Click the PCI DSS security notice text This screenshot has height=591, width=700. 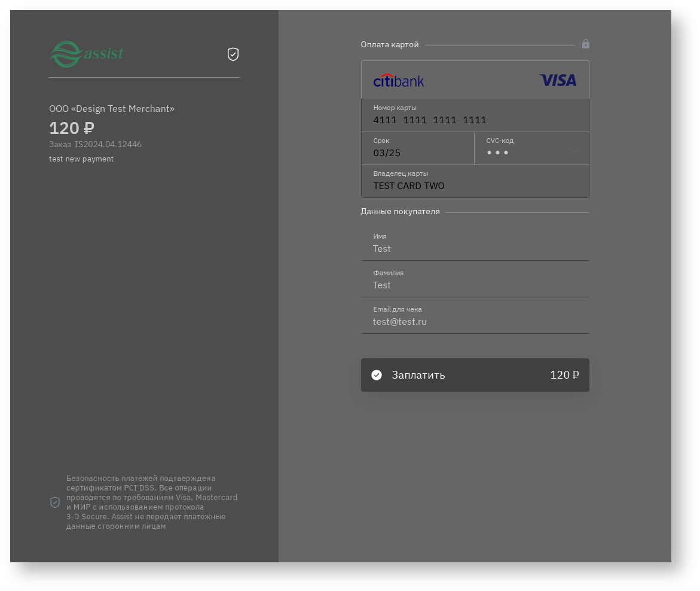click(x=152, y=502)
